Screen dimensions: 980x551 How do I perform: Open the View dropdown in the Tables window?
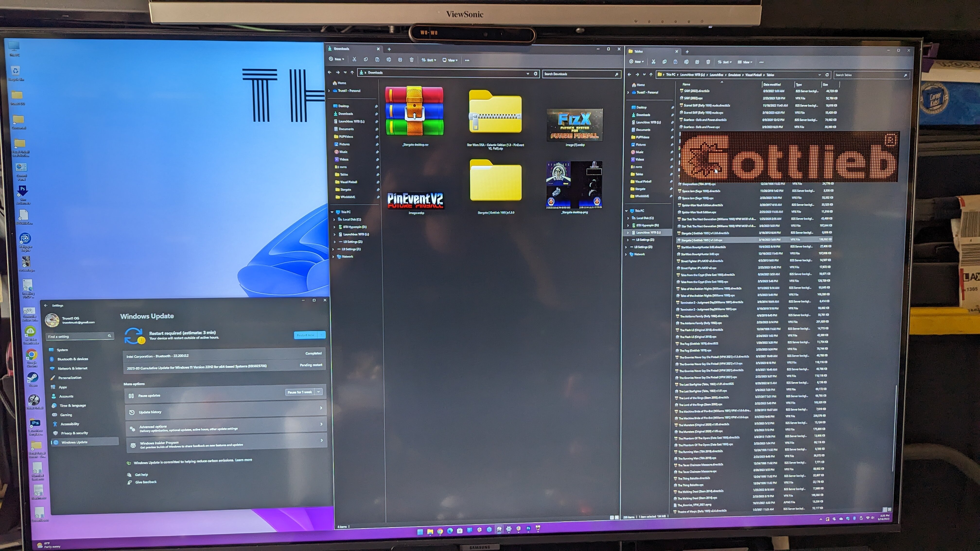pos(745,62)
